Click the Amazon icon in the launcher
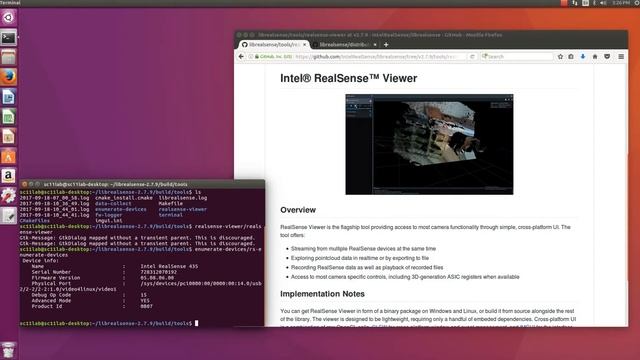Screen dimensions: 640x360 pyautogui.click(x=9, y=176)
